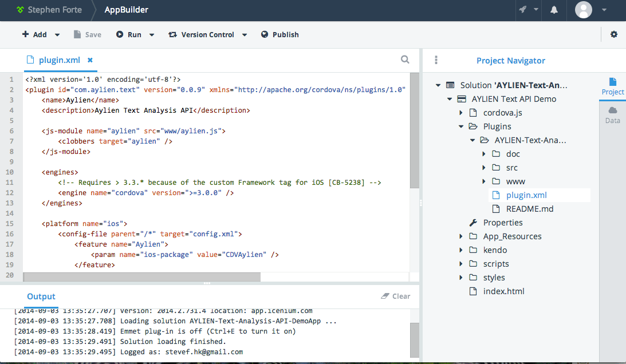The height and width of the screenshot is (364, 626).
Task: Click the index.html file icon
Action: (x=473, y=291)
